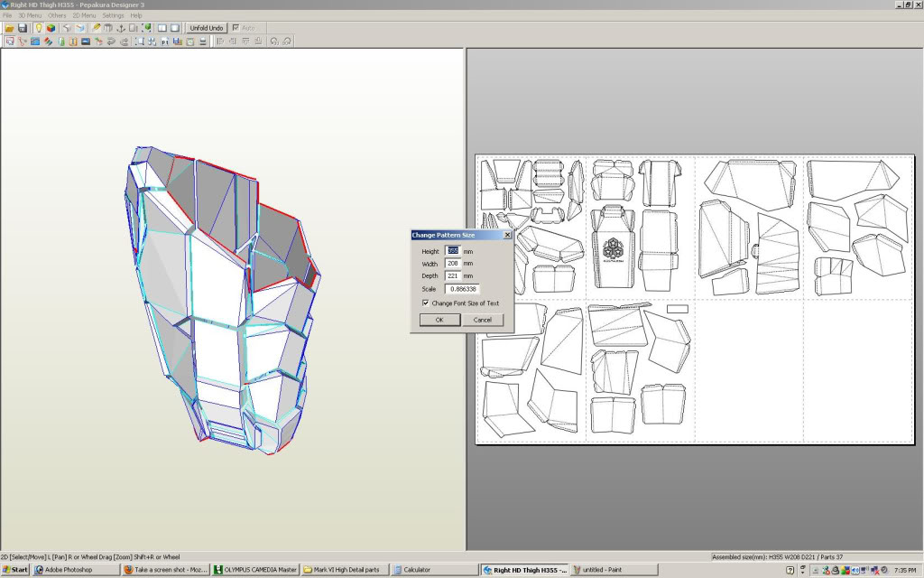Click the volume icon in system tray
This screenshot has width=924, height=578.
pos(855,571)
